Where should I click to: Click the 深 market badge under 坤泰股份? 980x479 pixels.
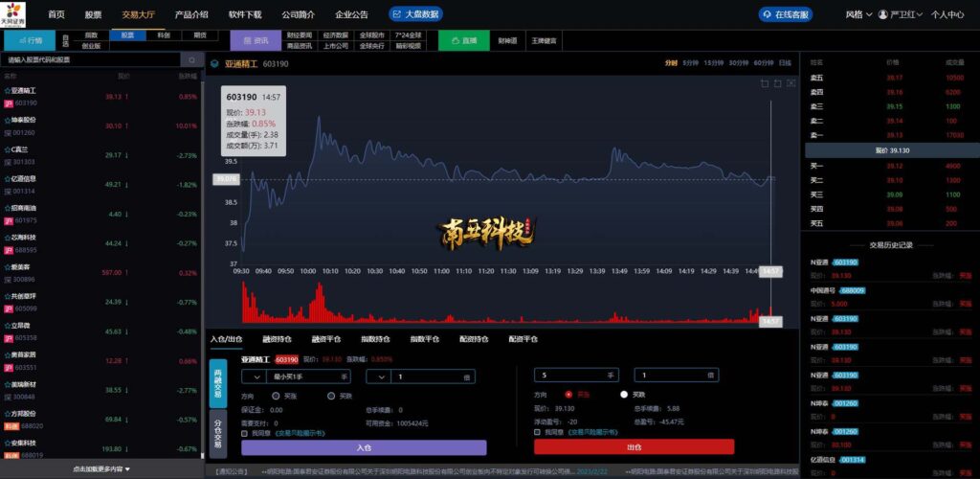click(8, 132)
